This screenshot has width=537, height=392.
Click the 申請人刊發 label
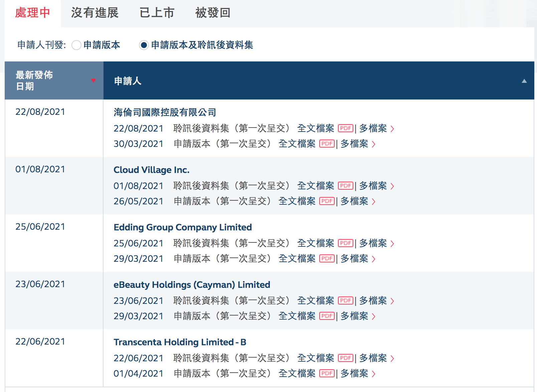[42, 45]
